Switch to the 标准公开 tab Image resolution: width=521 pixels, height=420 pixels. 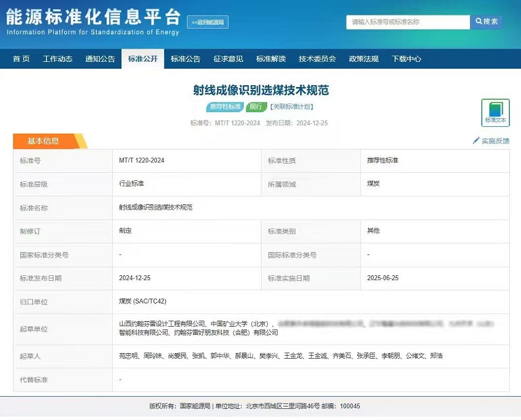pyautogui.click(x=143, y=59)
